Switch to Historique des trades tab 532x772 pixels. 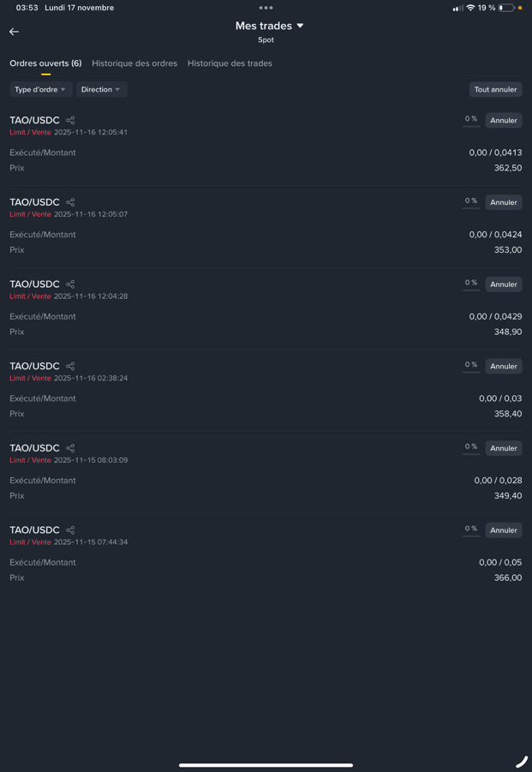click(230, 63)
